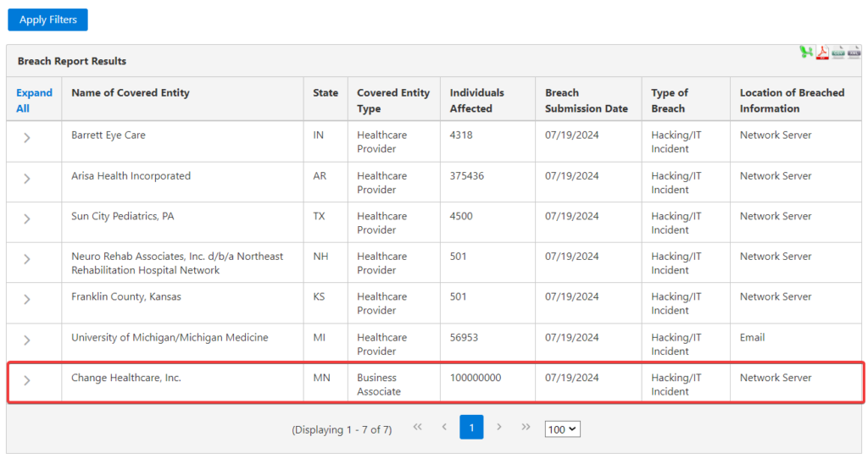
Task: Expand University of Michigan row details
Action: (27, 340)
